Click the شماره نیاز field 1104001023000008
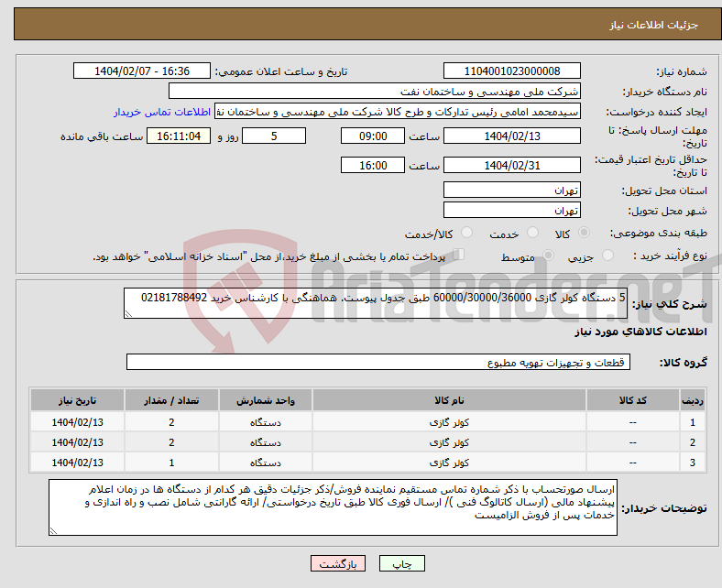 512,71
